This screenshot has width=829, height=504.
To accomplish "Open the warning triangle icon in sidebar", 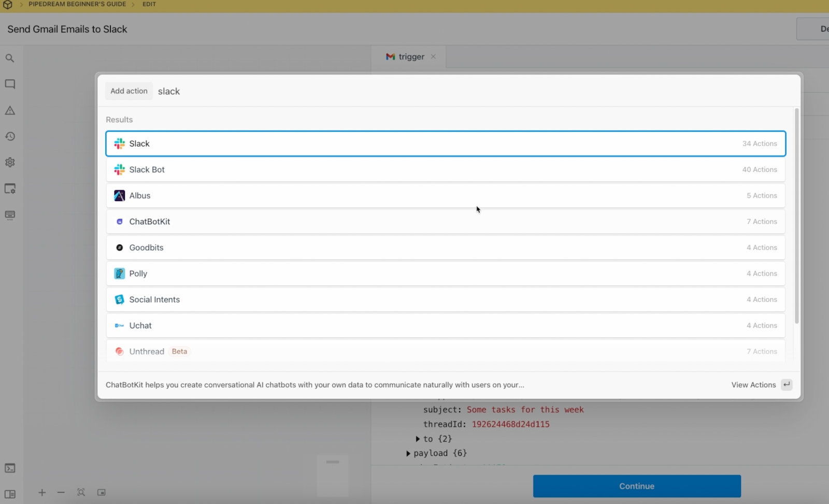I will 10,110.
